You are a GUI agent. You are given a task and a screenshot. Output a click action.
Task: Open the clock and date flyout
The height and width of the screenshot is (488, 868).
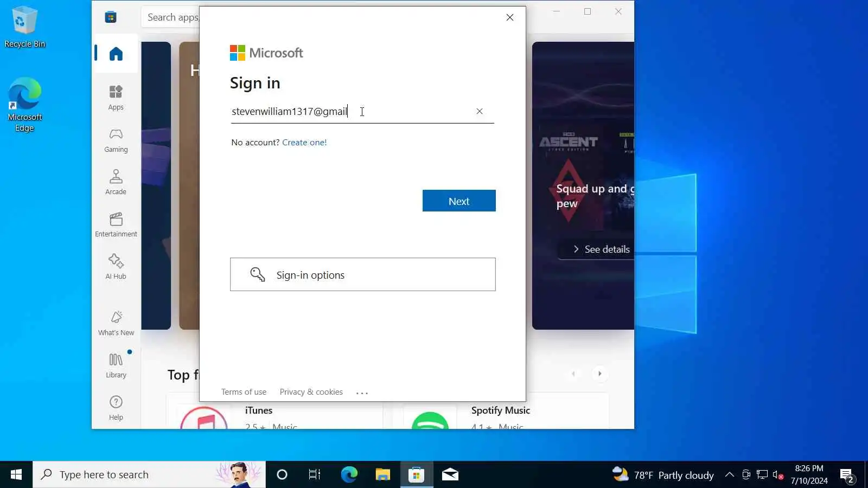pos(809,474)
